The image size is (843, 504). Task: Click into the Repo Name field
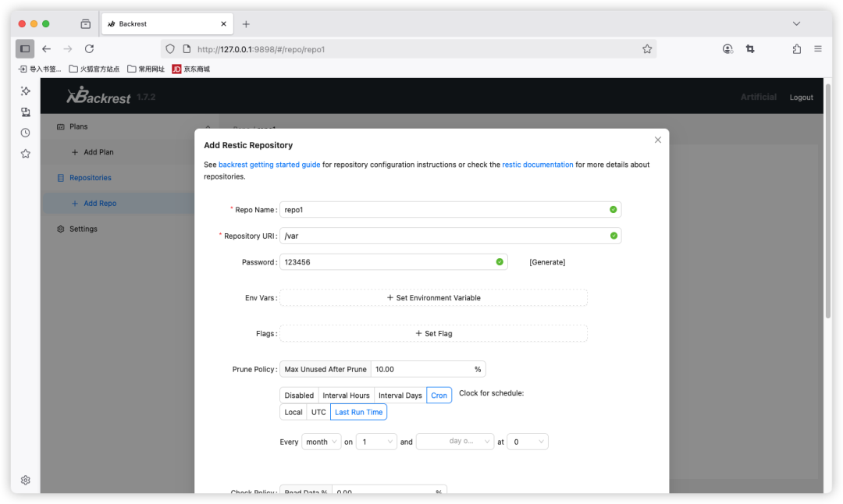(450, 210)
